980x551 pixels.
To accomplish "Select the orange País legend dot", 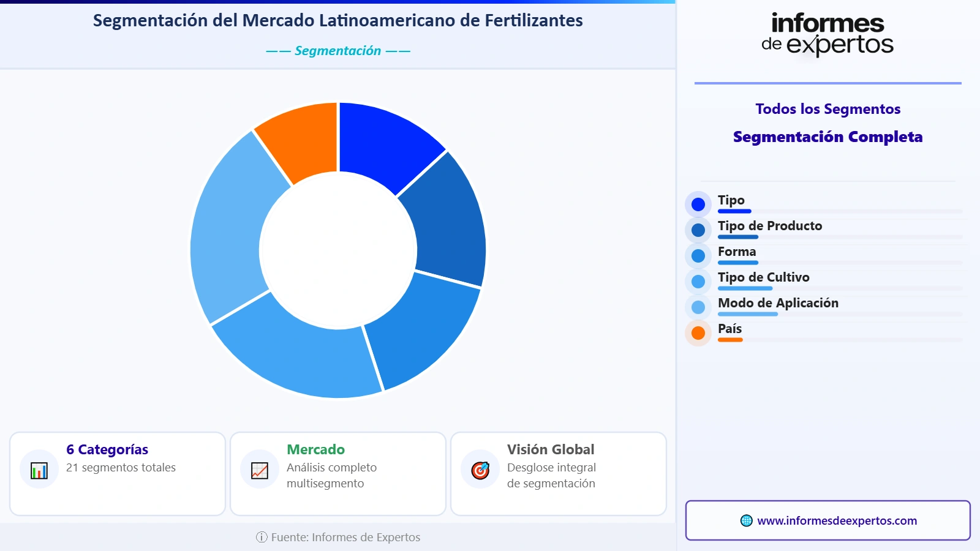I will (x=698, y=333).
